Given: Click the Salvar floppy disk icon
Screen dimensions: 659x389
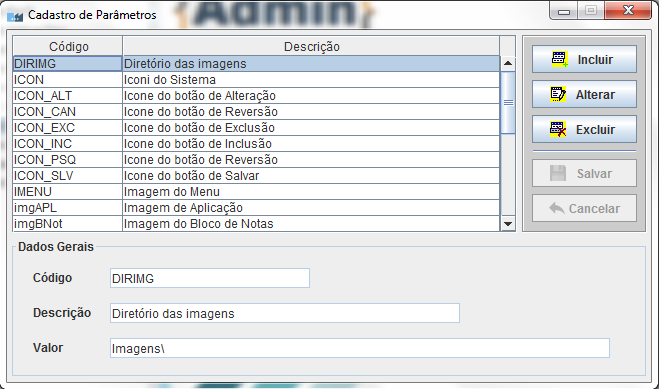Looking at the screenshot, I should (x=558, y=173).
